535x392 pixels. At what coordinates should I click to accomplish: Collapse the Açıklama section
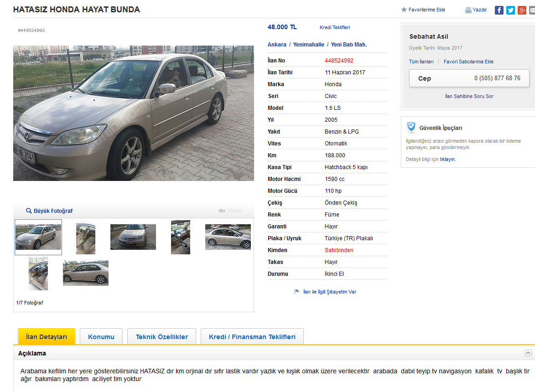528,353
